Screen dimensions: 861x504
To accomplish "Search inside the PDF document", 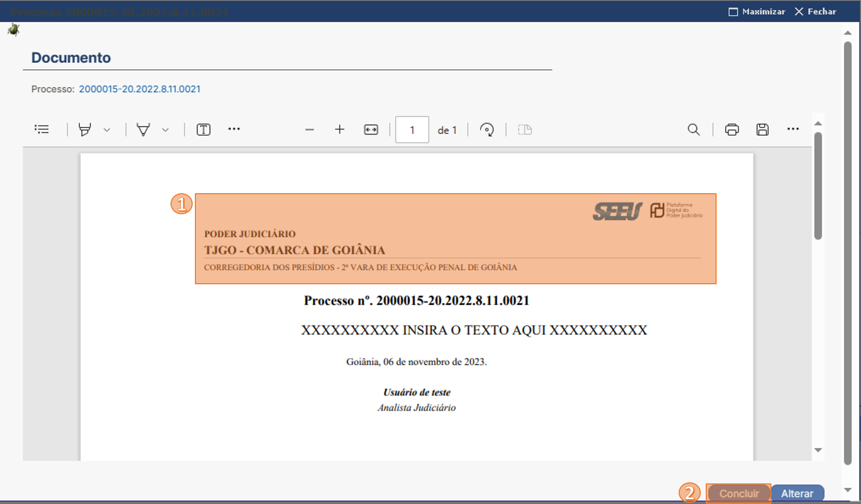I will click(693, 130).
